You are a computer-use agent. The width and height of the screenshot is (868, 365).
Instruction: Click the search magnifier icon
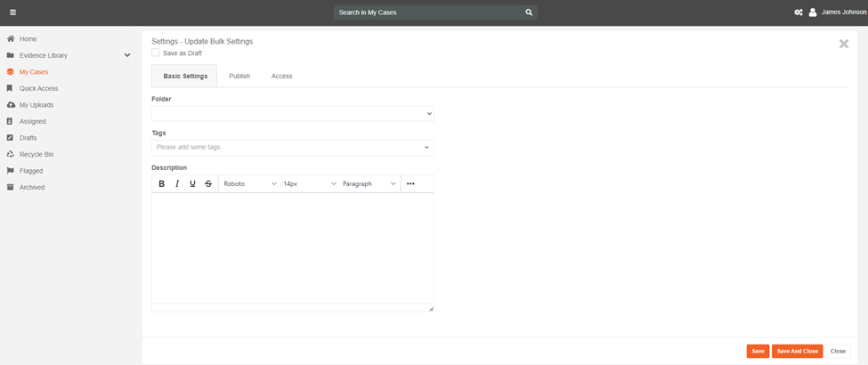tap(528, 12)
